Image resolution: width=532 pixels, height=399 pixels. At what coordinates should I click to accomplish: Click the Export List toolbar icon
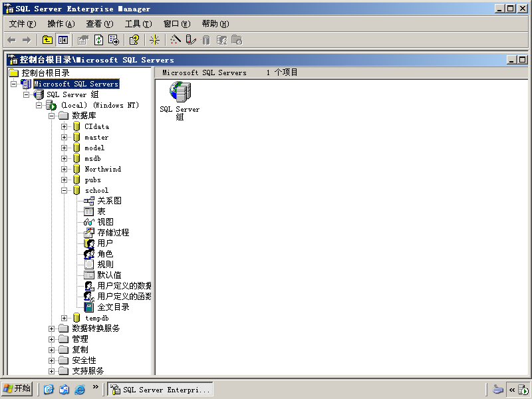tap(114, 40)
